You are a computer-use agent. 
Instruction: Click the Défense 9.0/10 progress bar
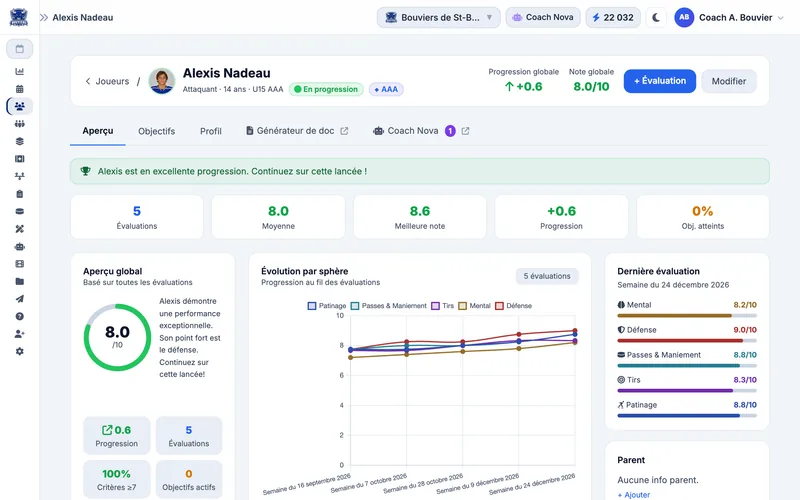687,341
